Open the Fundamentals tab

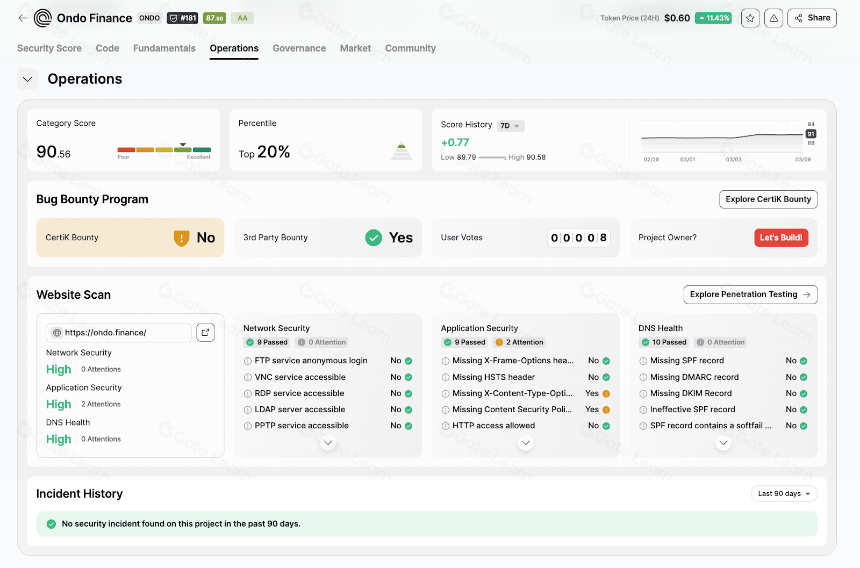(x=164, y=48)
